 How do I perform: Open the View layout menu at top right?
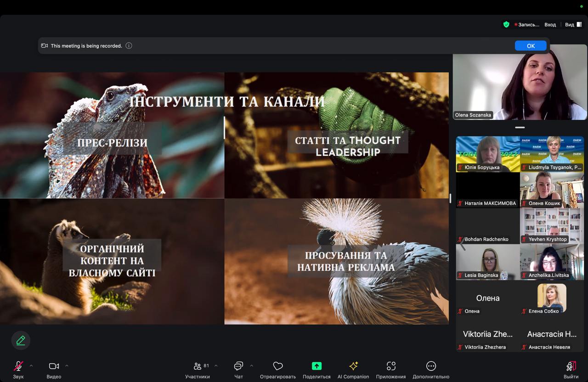tap(573, 25)
